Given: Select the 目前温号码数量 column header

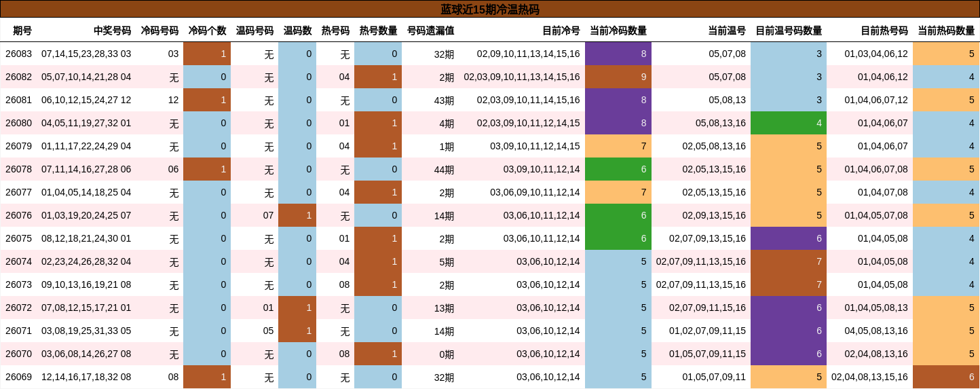Looking at the screenshot, I should pyautogui.click(x=789, y=31).
